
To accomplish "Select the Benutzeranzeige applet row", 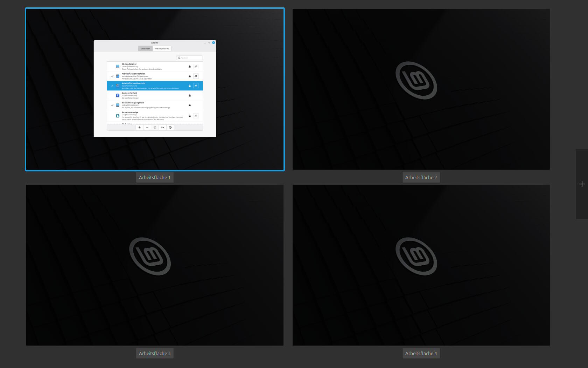I will [155, 116].
